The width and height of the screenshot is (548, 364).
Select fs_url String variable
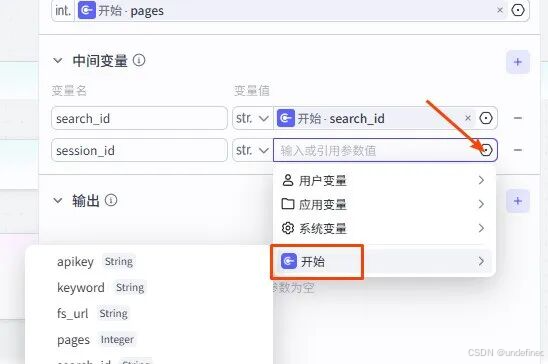[93, 313]
